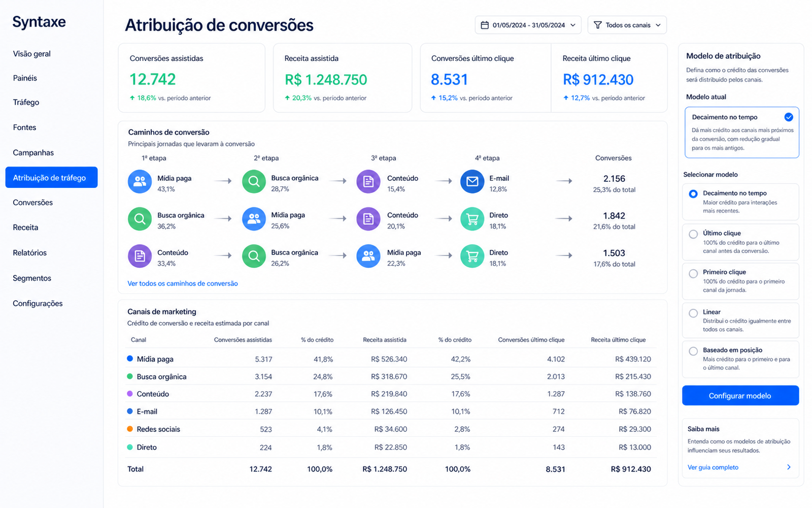The width and height of the screenshot is (812, 508).
Task: Click the E-mail row value R$ 126.450
Action: pyautogui.click(x=389, y=411)
